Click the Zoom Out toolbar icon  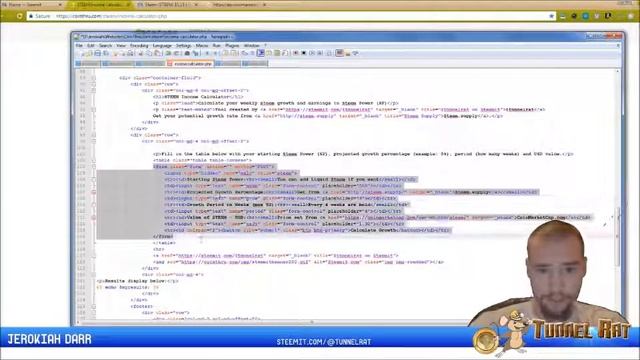point(216,53)
